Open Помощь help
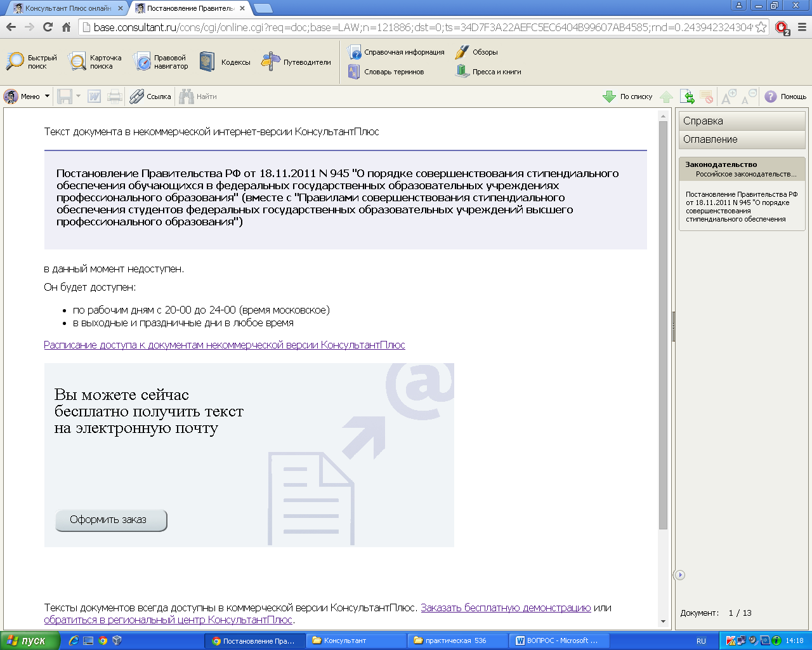Image resolution: width=812 pixels, height=650 pixels. coord(785,96)
